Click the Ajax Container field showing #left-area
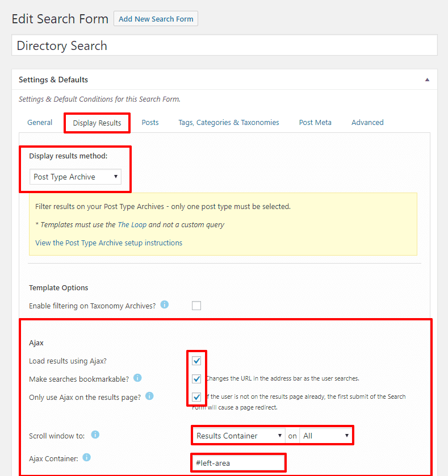This screenshot has height=476, width=448. pyautogui.click(x=238, y=462)
